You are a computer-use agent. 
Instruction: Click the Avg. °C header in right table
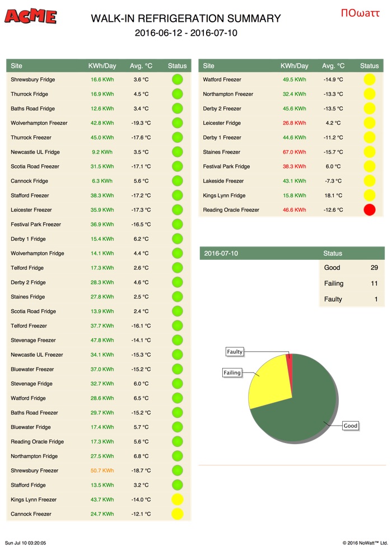click(x=333, y=66)
